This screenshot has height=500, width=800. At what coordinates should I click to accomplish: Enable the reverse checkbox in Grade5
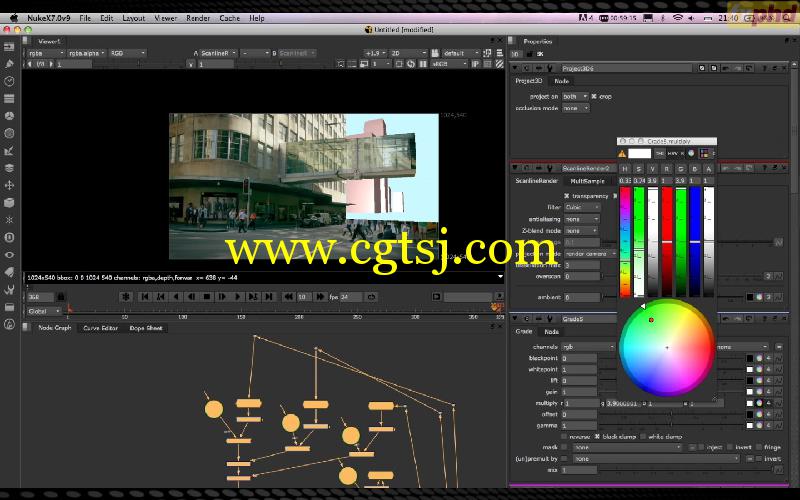(x=564, y=437)
